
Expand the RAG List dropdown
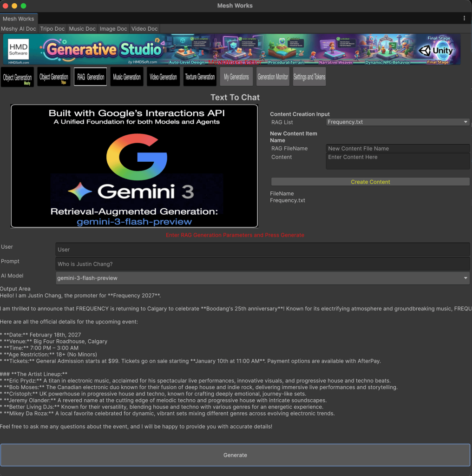point(398,122)
